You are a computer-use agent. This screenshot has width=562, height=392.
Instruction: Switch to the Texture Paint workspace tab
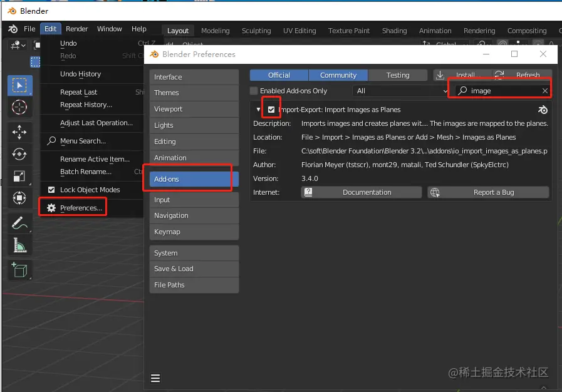click(348, 31)
